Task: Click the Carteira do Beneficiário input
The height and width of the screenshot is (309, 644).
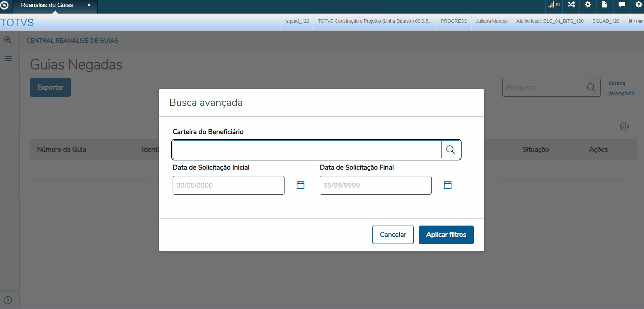Action: [307, 150]
